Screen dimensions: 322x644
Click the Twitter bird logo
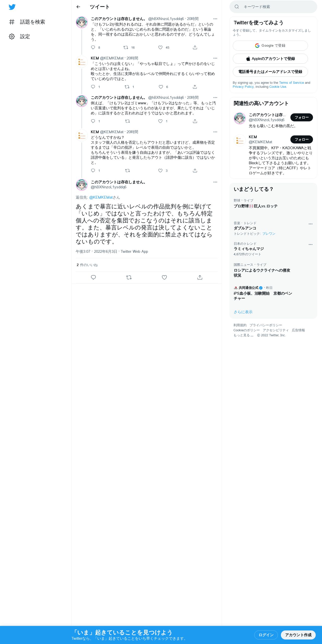click(x=12, y=7)
